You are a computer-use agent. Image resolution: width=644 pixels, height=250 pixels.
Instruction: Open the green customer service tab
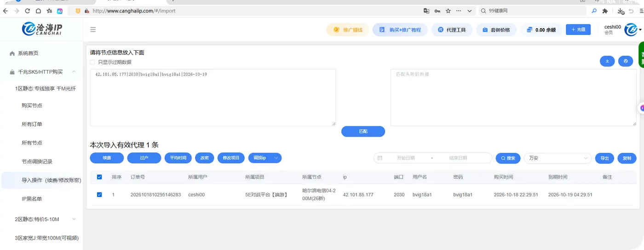click(641, 55)
